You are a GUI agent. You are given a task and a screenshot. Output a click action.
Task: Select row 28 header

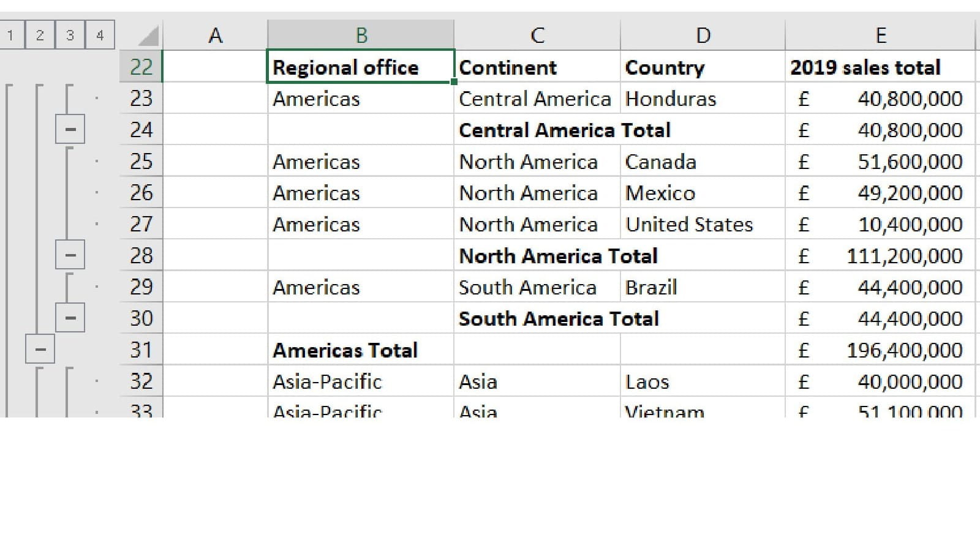[141, 255]
